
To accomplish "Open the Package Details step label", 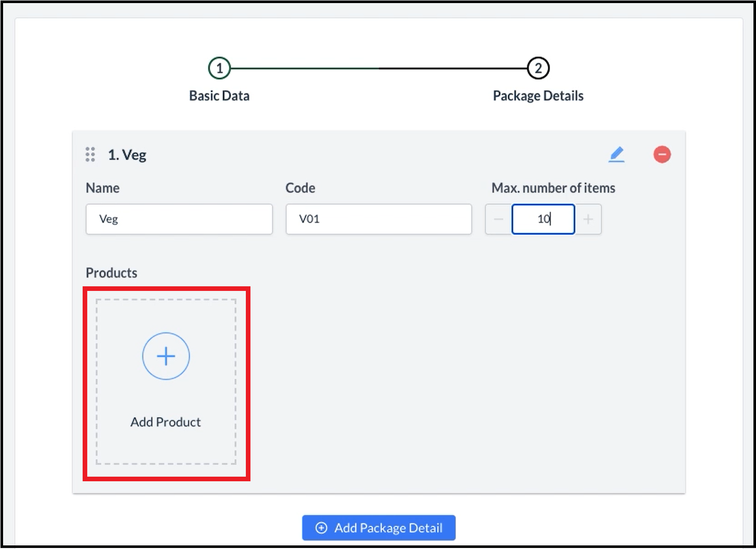I will (538, 96).
